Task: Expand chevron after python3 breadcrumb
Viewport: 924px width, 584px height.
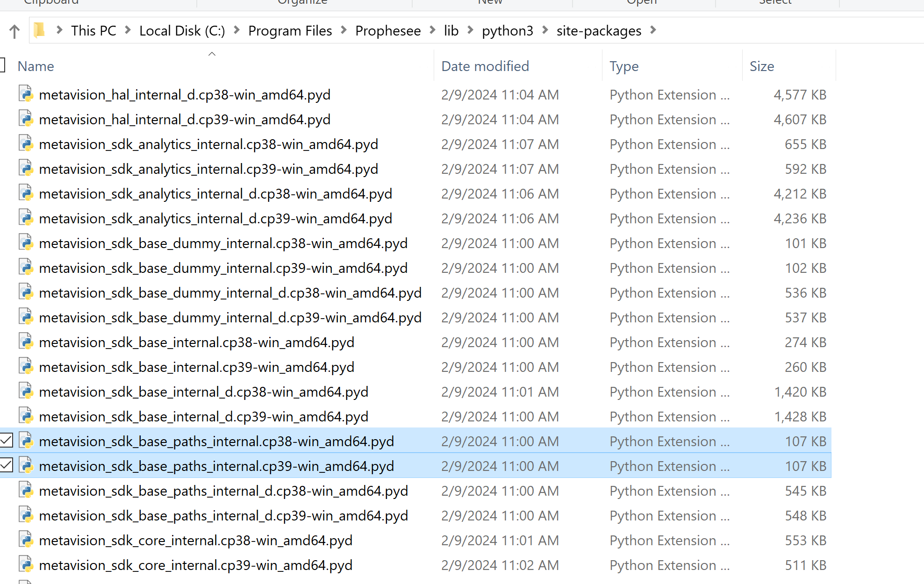Action: [545, 30]
